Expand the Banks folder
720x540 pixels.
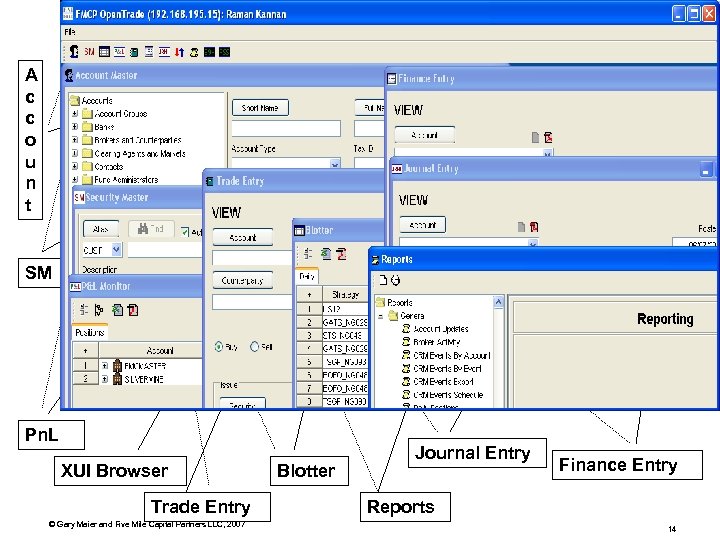pos(75,126)
